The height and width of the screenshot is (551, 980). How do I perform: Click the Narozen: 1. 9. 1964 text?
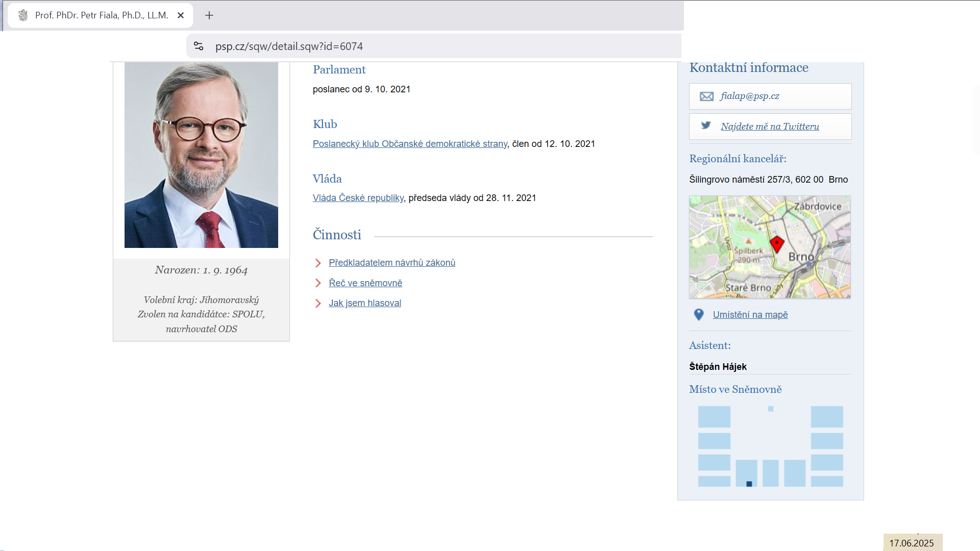[x=201, y=270]
